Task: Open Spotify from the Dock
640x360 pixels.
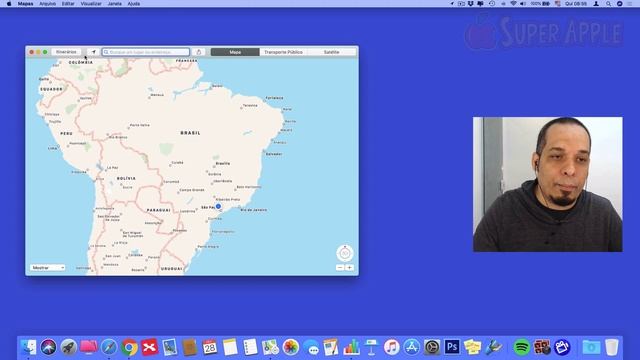Action: point(521,347)
